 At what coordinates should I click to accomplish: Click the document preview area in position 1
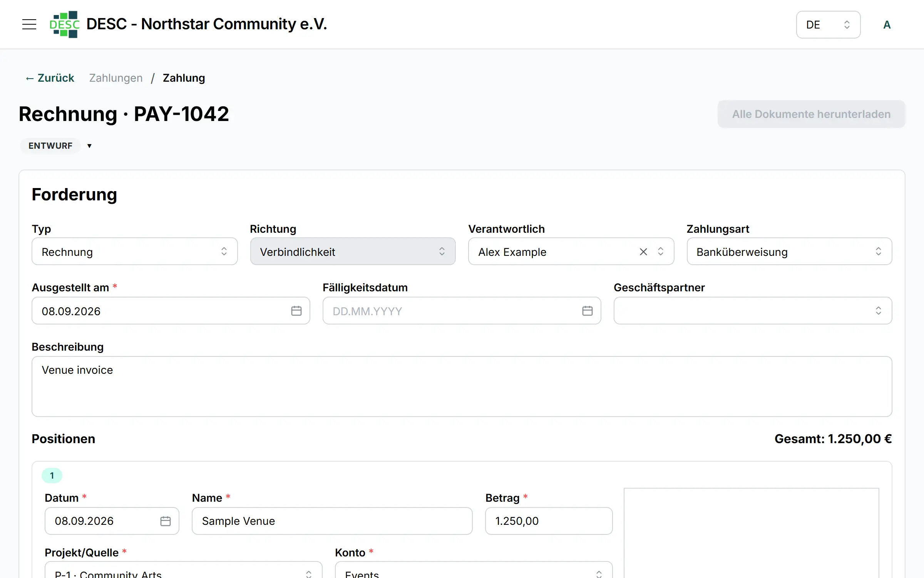(751, 533)
